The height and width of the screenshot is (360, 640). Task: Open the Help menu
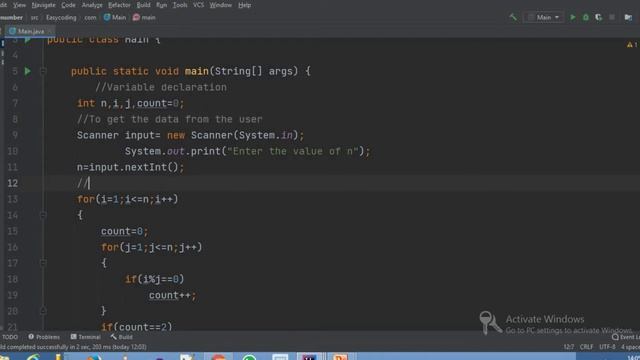point(244,5)
